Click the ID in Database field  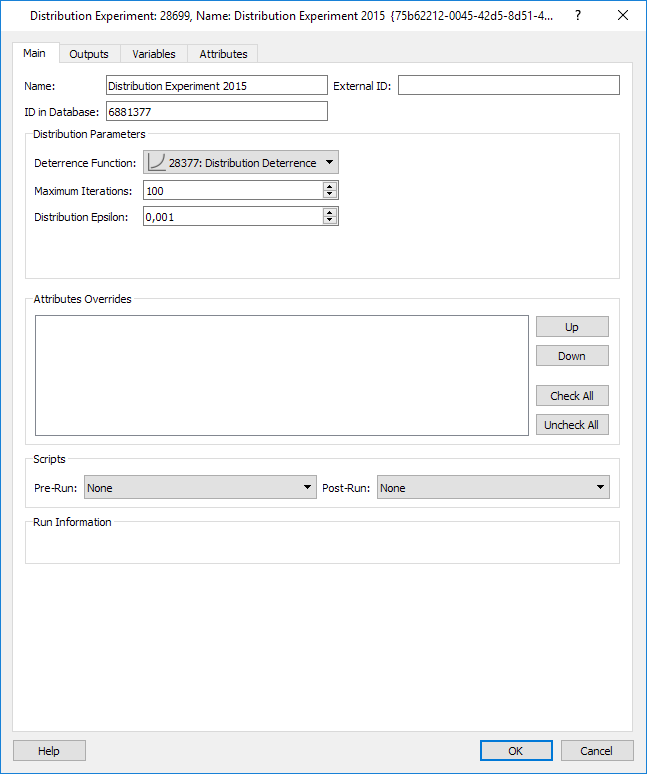[x=217, y=112]
